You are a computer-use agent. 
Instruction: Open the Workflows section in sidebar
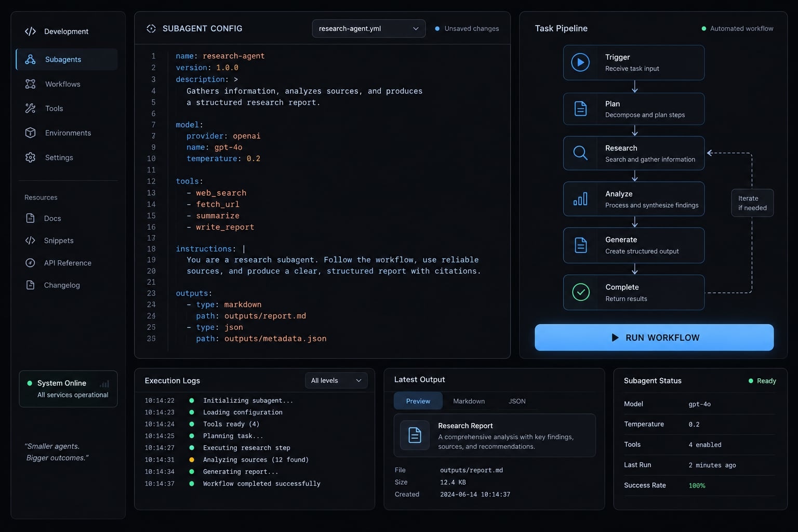coord(67,84)
